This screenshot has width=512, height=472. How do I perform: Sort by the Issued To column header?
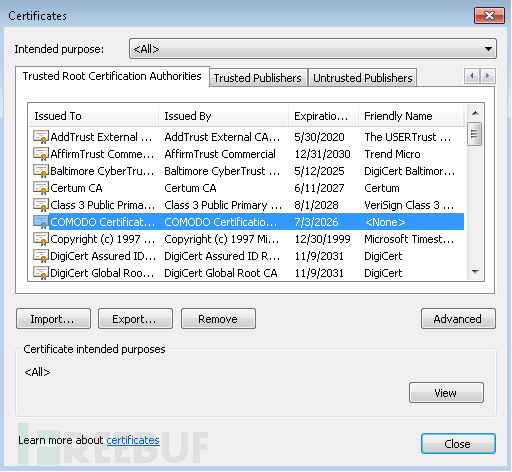[x=93, y=116]
